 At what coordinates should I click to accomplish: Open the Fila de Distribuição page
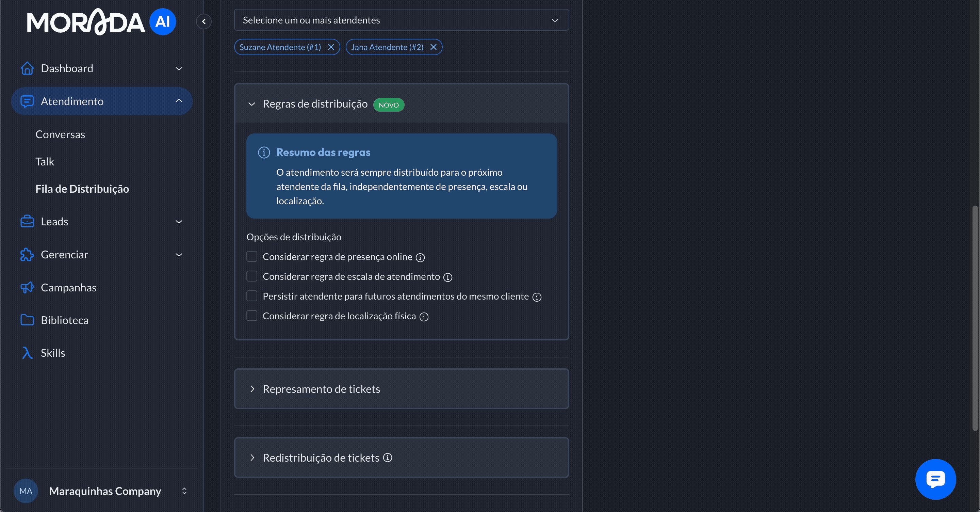(82, 189)
